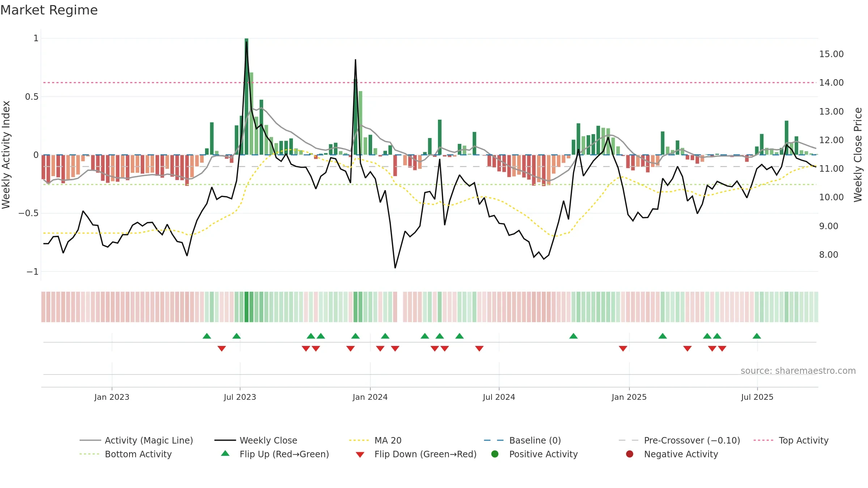Click the green Flip Up triangle legend icon
This screenshot has height=488, width=868.
pyautogui.click(x=225, y=453)
